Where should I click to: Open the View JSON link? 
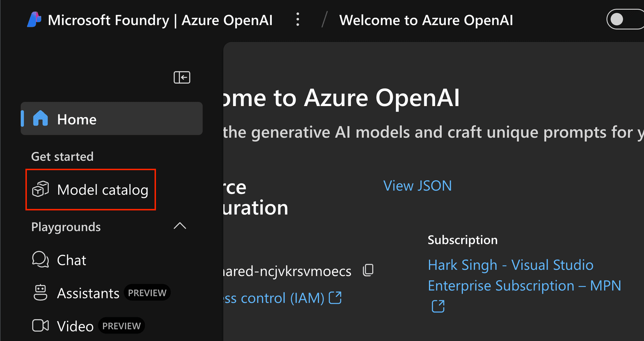click(x=417, y=186)
